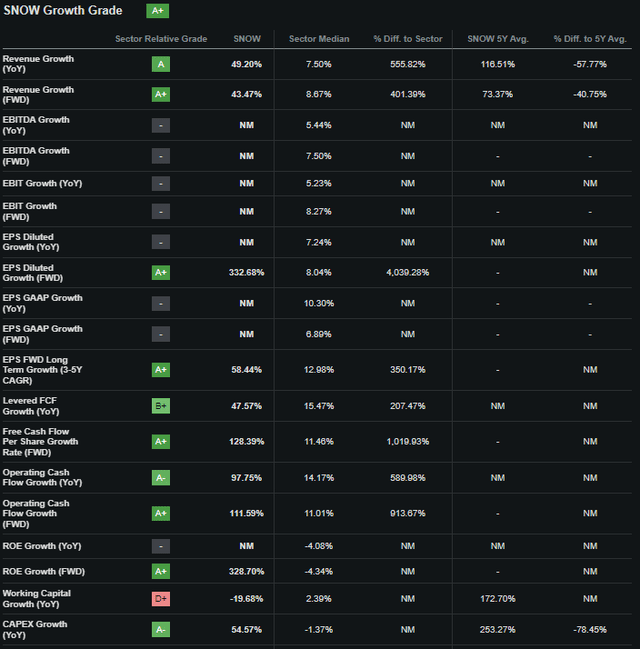
Task: Click the dash grade badge for EPS GAAP Growth (FWD)
Action: (x=161, y=334)
